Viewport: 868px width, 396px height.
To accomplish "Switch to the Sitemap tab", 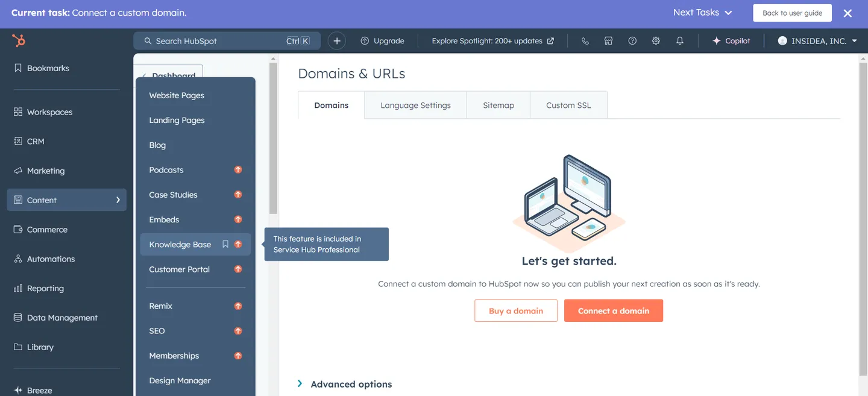I will 498,105.
